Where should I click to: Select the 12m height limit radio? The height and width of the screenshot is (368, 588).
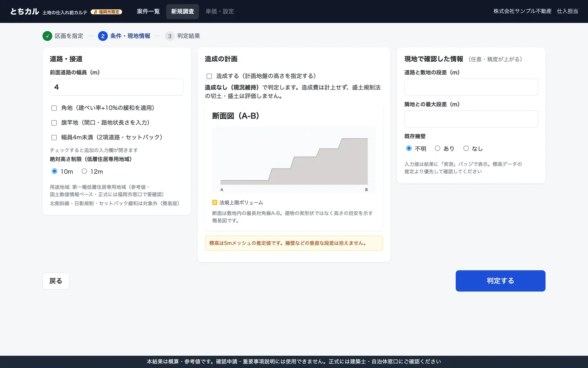(x=84, y=171)
